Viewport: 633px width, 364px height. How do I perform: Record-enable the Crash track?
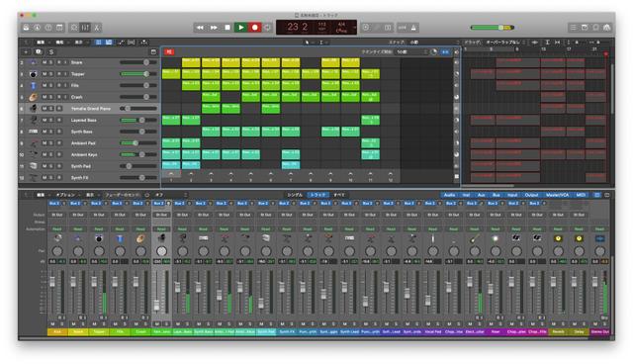pos(58,97)
